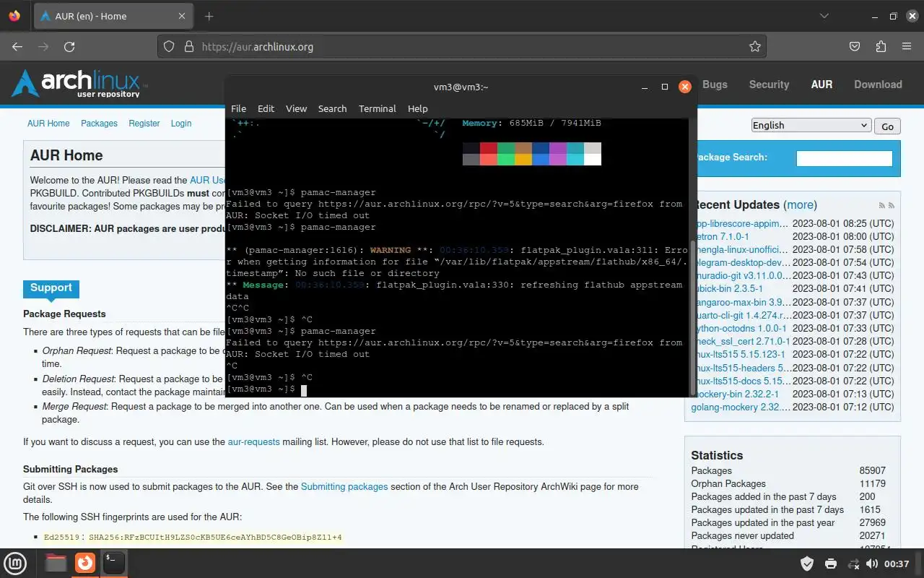This screenshot has width=924, height=578.
Task: Click the AUR Home link
Action: click(48, 124)
